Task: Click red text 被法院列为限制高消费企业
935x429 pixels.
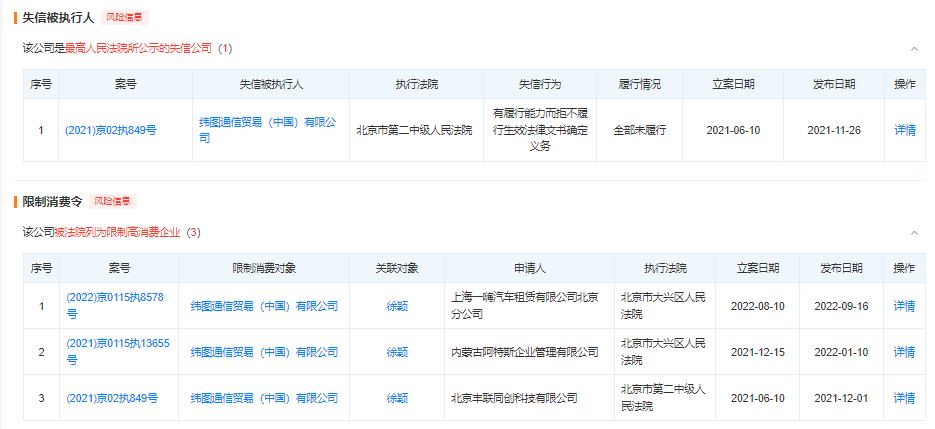Action: 117,233
